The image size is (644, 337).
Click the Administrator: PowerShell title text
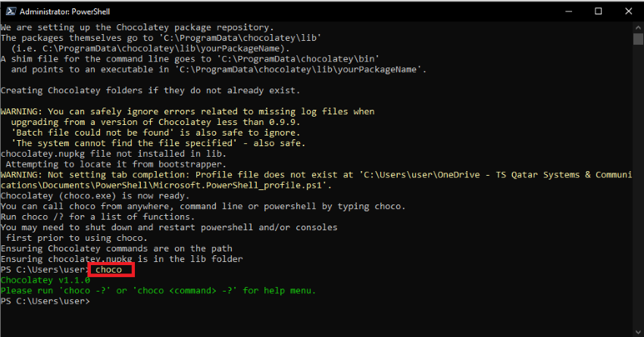64,11
